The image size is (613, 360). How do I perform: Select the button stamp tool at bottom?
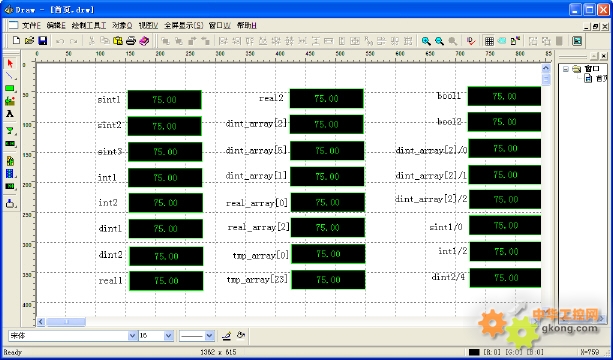point(10,203)
